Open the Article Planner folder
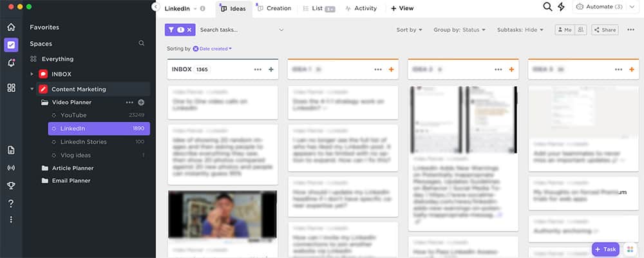Image resolution: width=644 pixels, height=258 pixels. pos(73,168)
